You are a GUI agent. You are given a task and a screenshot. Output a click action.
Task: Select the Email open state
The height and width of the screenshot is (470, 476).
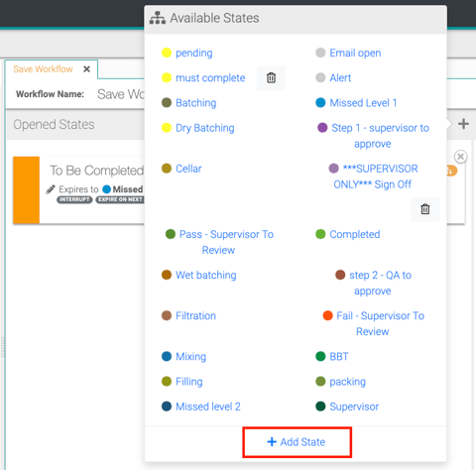355,53
